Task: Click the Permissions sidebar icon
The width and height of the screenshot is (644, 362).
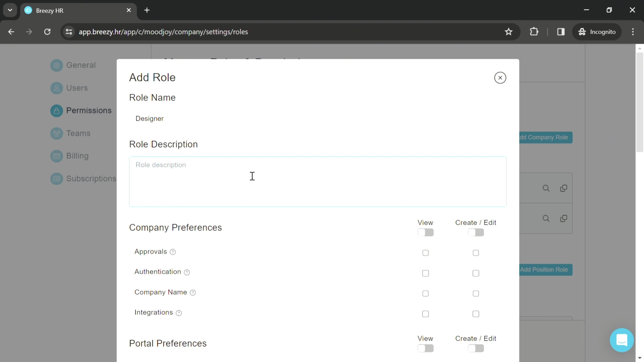Action: pyautogui.click(x=57, y=110)
